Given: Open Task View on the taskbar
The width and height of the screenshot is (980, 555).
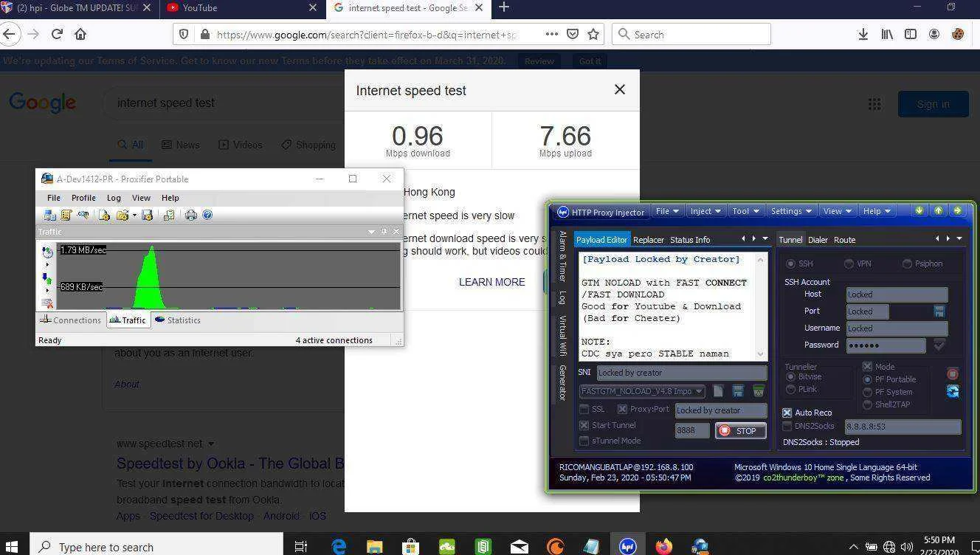Looking at the screenshot, I should pos(300,546).
